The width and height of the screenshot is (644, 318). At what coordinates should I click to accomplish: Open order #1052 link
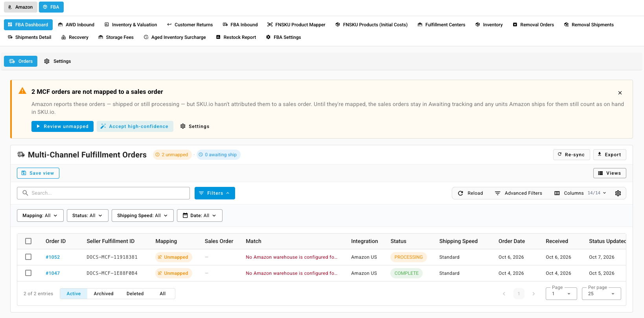click(x=53, y=257)
